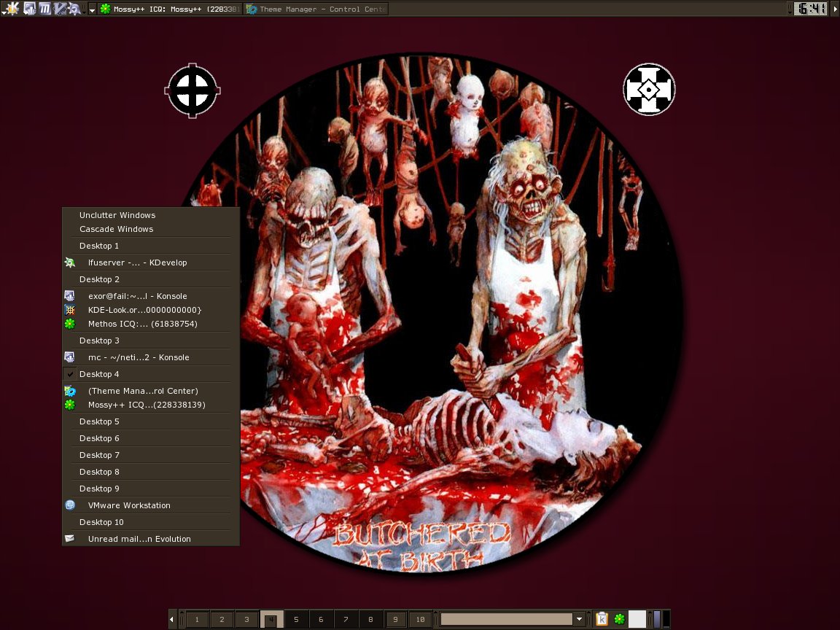Activate KDE-Look.or browser window entry

(x=150, y=310)
